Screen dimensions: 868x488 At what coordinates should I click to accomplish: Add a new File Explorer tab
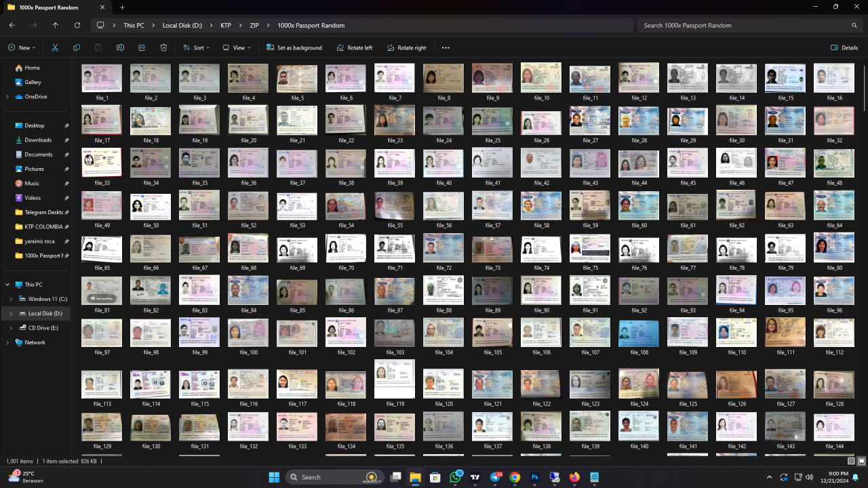point(122,7)
